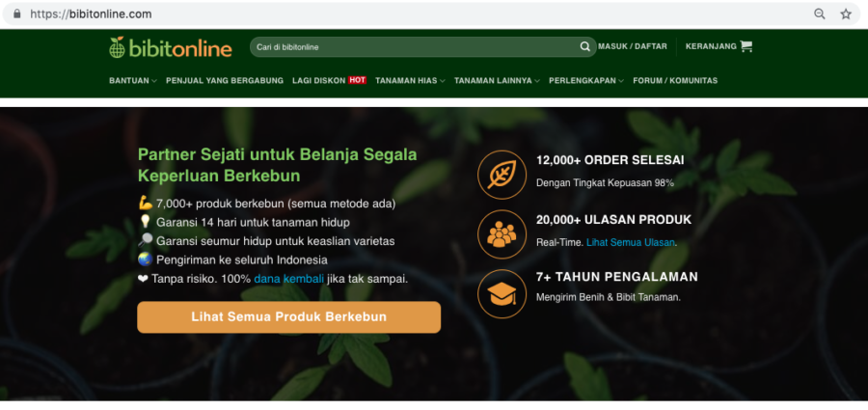Click the bibitonline logo

pos(171,48)
